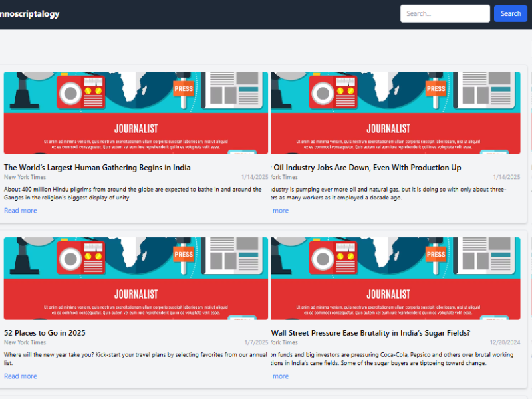Open the Wall Street Pressure sugar fields headline
532x399 pixels.
click(371, 333)
